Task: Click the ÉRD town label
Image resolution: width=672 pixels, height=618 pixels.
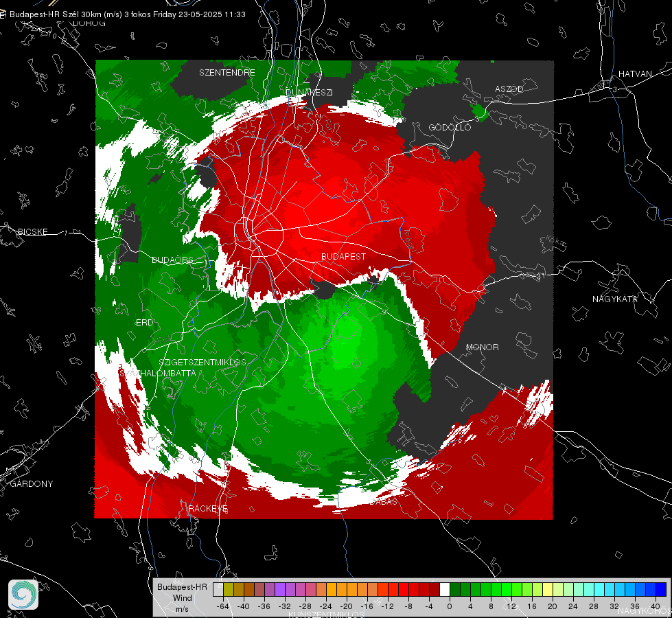Action: [x=144, y=323]
